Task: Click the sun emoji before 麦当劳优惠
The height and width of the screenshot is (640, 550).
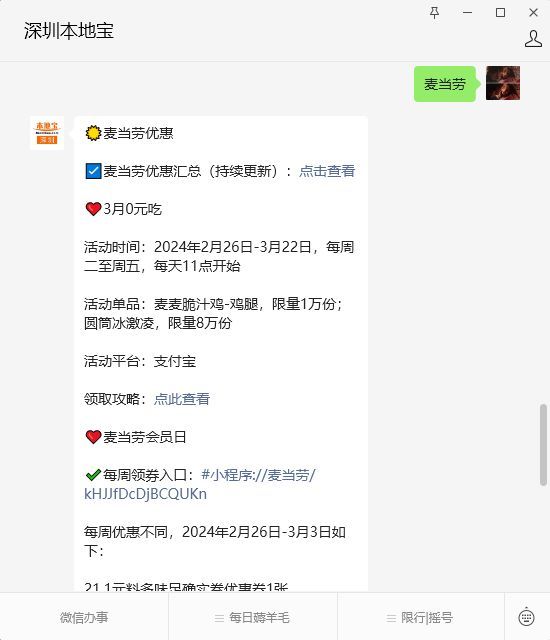Action: pyautogui.click(x=93, y=133)
